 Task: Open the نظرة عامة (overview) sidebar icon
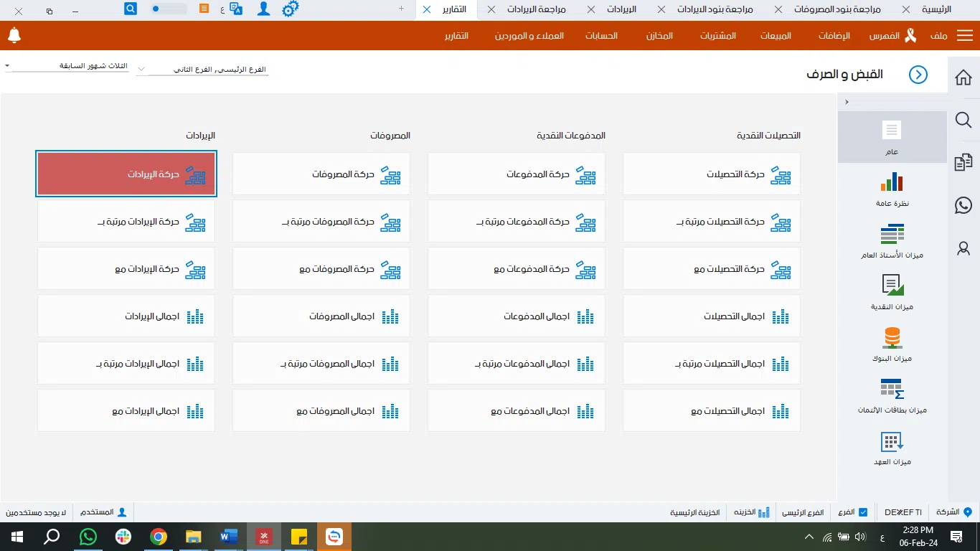(x=892, y=188)
